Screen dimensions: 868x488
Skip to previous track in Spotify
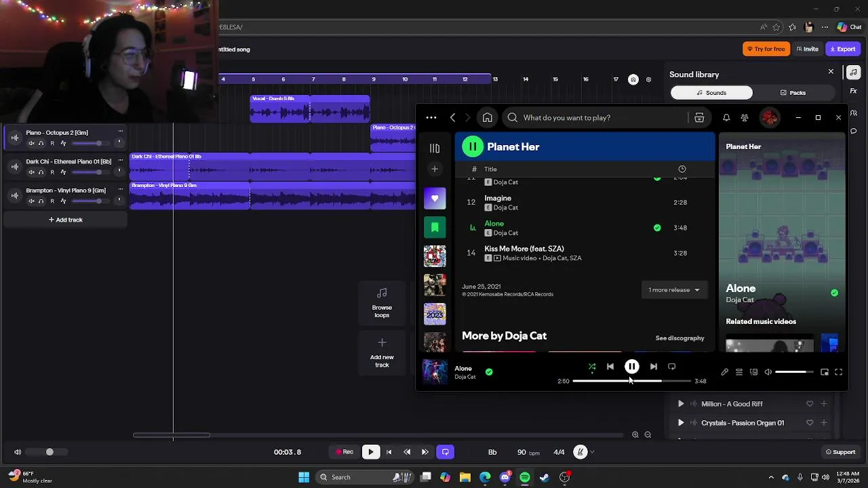610,367
